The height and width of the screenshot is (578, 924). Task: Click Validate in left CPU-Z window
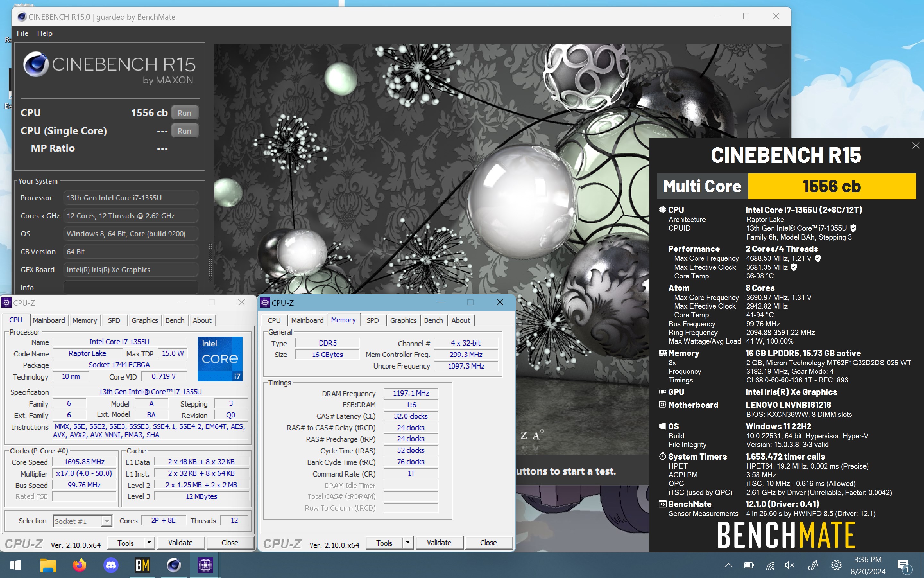click(181, 543)
